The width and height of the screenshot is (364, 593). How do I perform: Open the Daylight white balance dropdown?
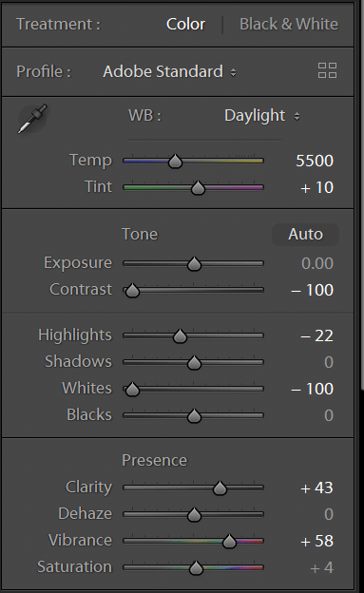(x=262, y=116)
